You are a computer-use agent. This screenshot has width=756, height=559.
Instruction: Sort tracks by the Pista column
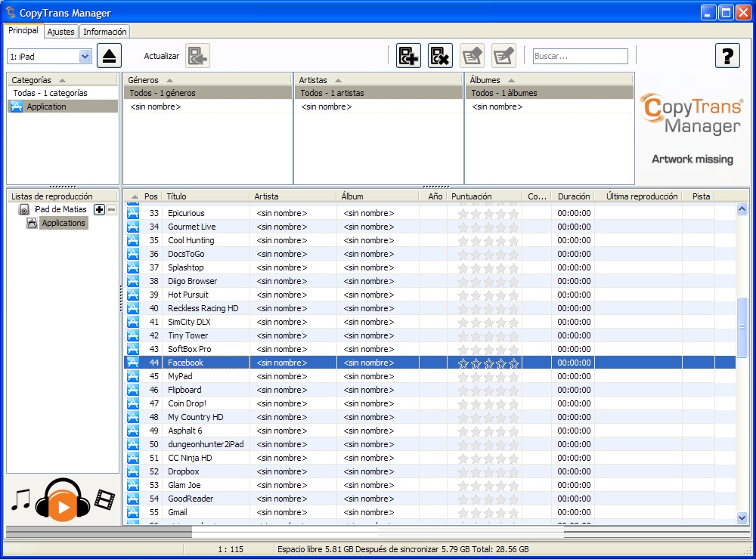tap(699, 196)
